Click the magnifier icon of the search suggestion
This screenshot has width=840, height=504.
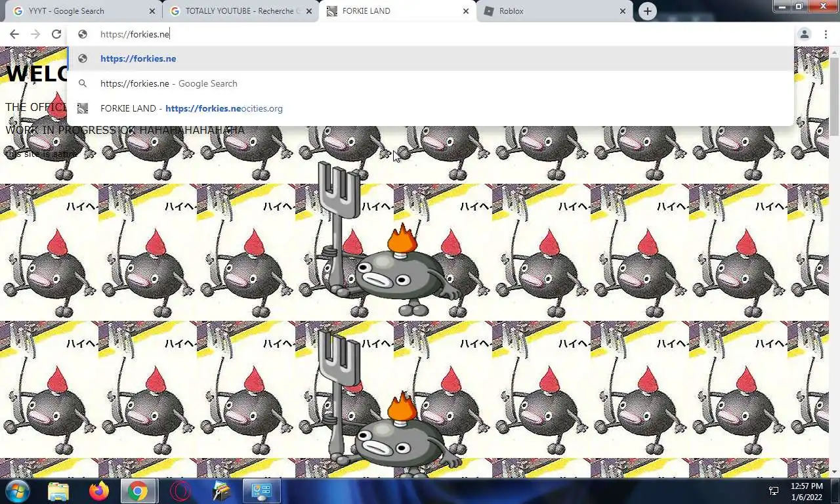(x=83, y=83)
